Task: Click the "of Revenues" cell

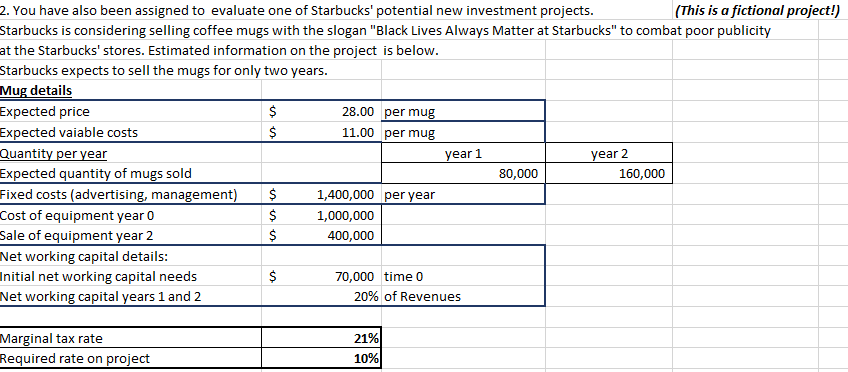Action: pyautogui.click(x=463, y=296)
